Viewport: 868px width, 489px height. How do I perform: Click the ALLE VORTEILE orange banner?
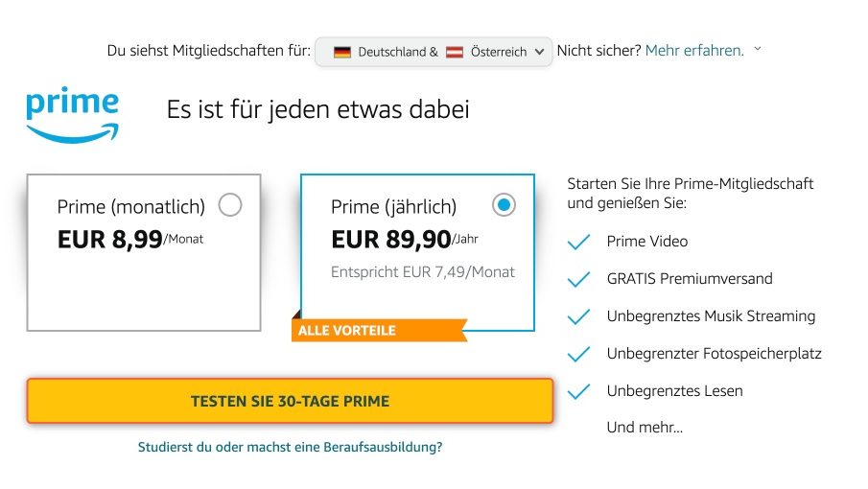pyautogui.click(x=379, y=331)
